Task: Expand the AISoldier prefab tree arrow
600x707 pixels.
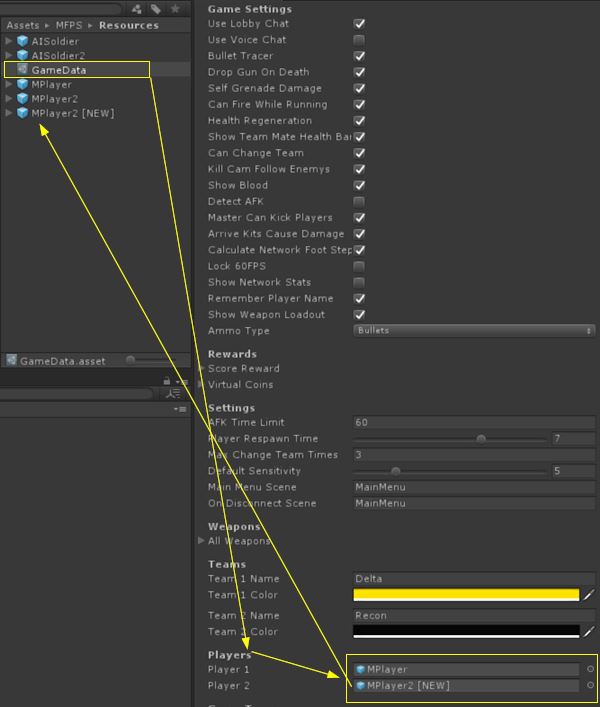Action: [9, 41]
